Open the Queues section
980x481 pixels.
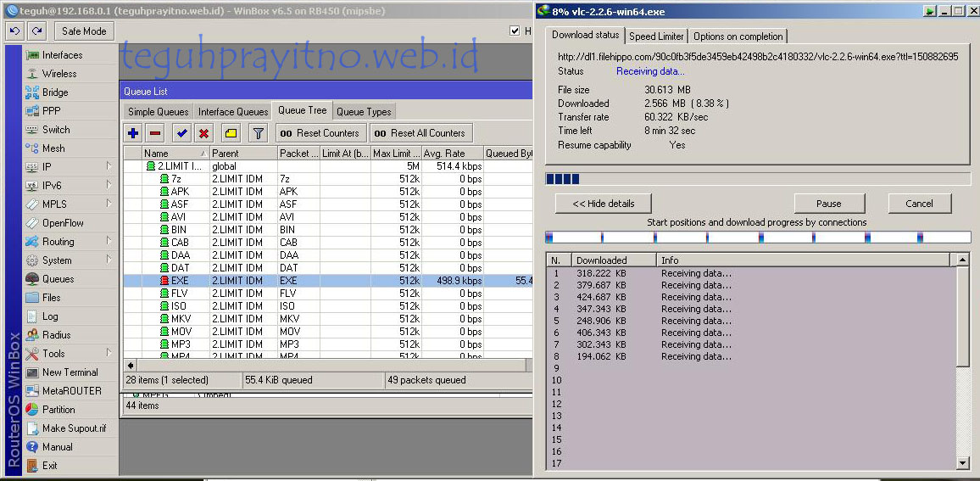click(58, 279)
